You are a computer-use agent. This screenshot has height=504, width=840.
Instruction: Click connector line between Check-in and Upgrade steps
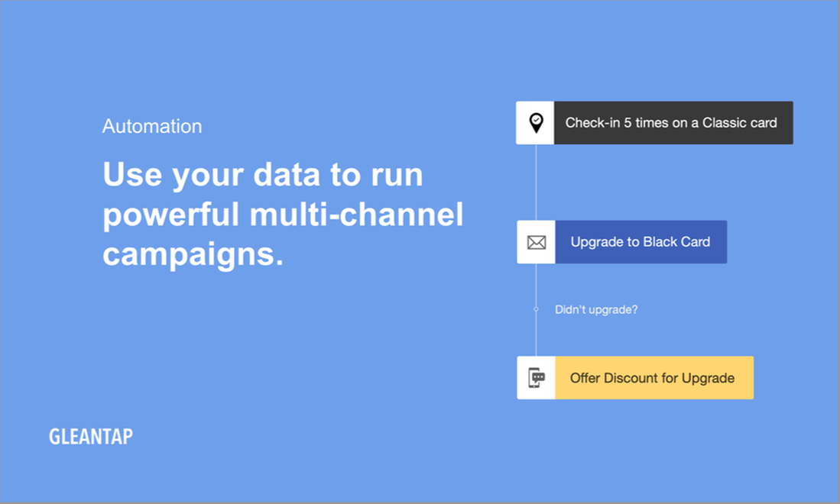click(x=536, y=182)
